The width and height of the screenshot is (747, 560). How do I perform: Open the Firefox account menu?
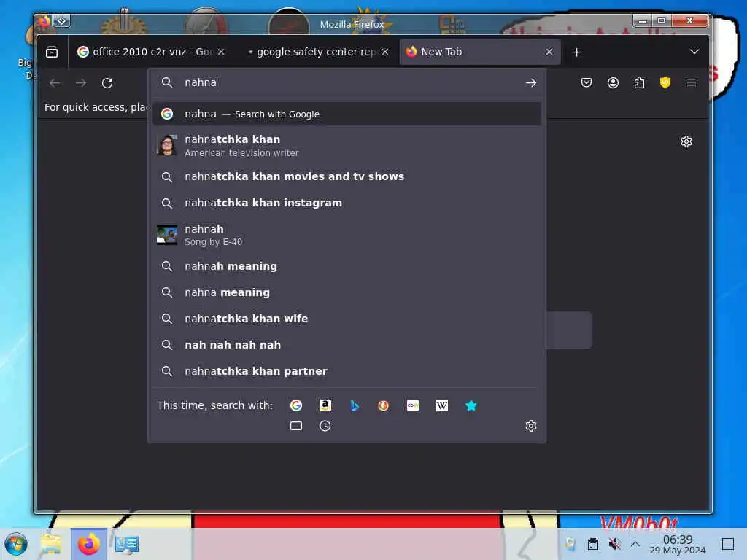(613, 83)
